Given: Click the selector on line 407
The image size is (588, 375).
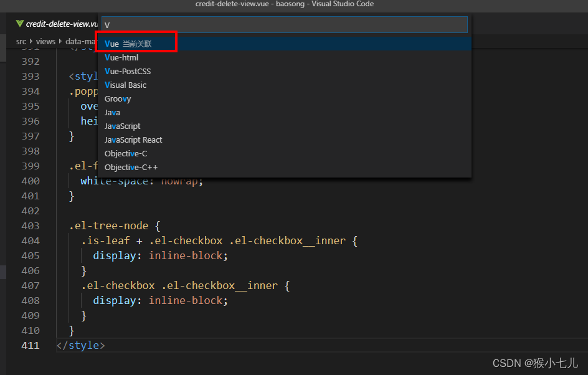Looking at the screenshot, I should [179, 286].
